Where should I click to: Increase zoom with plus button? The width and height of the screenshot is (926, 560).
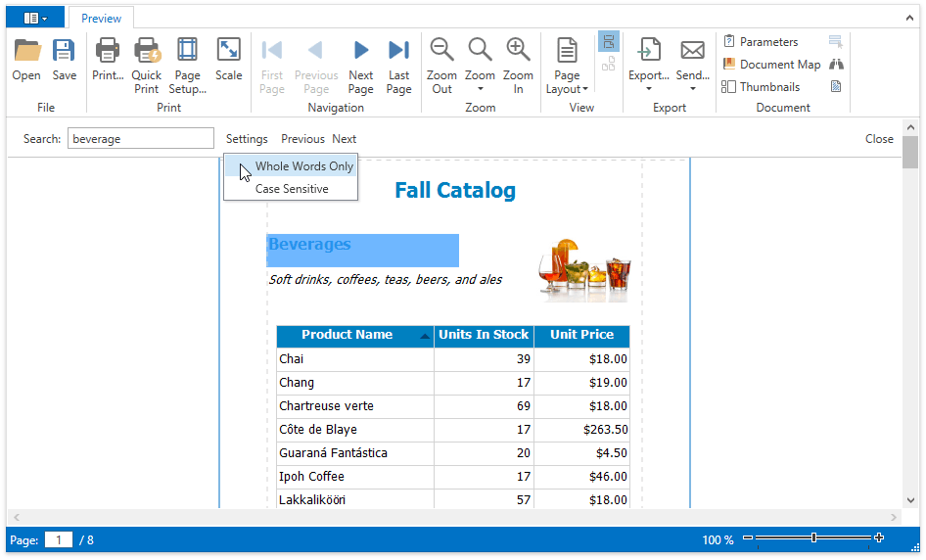(879, 537)
